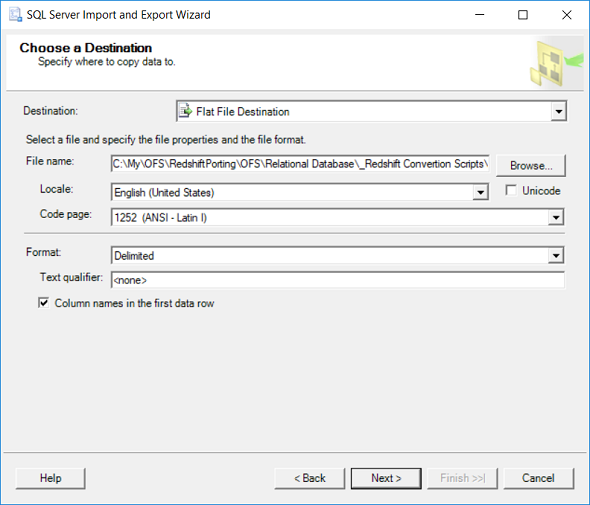Viewport: 590px width, 505px height.
Task: Click the Choose a Destination heading
Action: tap(86, 48)
